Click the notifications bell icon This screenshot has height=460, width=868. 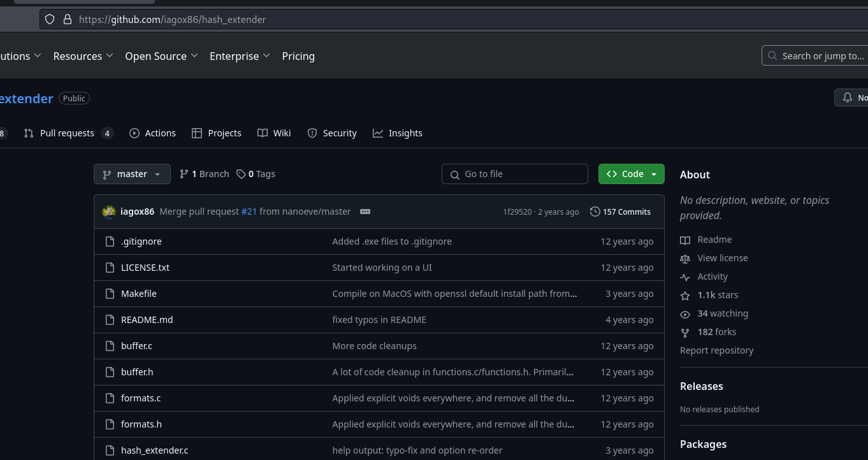(x=848, y=97)
